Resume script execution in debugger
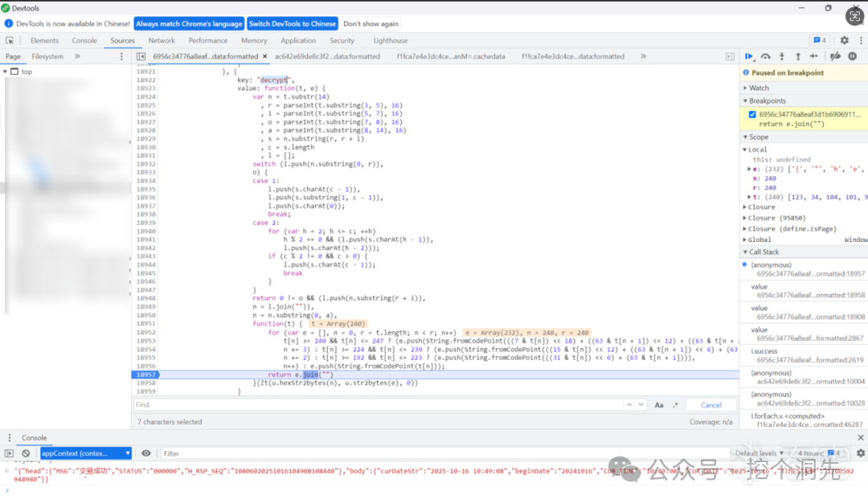Viewport: 868px width, 504px height. (x=749, y=56)
